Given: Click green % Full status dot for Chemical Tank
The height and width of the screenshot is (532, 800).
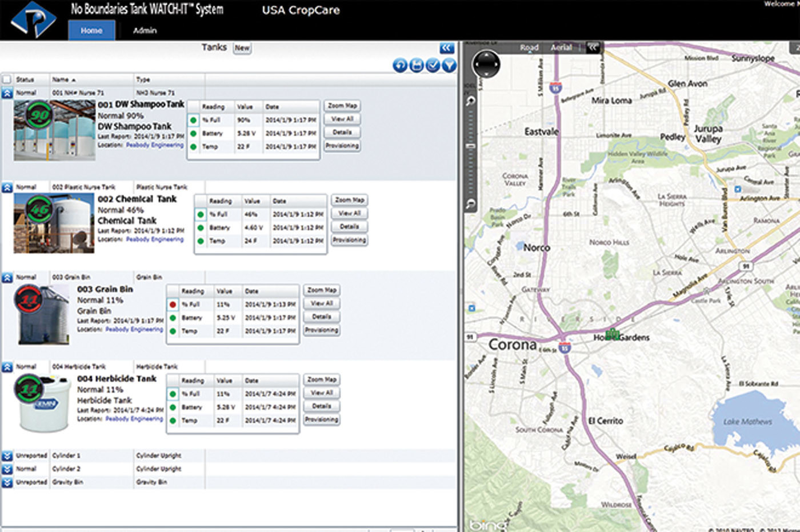Looking at the screenshot, I should (201, 214).
